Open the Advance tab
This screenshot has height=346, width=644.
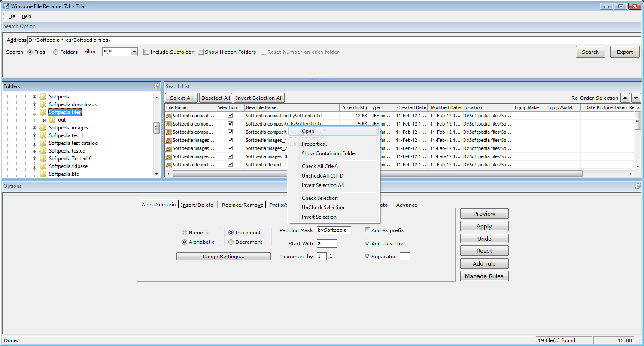(407, 205)
